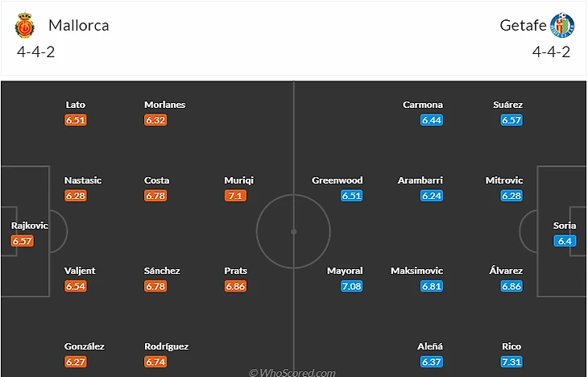The width and height of the screenshot is (588, 377).
Task: Click the Getafe club crest
Action: (562, 26)
